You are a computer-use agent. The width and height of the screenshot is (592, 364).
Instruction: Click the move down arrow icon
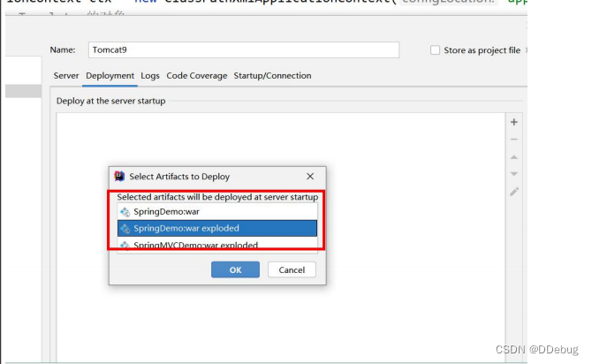[x=514, y=174]
